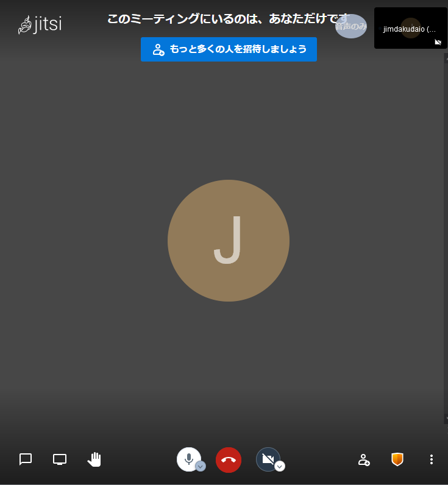Mute the microphone
This screenshot has height=485, width=448.
[188, 459]
